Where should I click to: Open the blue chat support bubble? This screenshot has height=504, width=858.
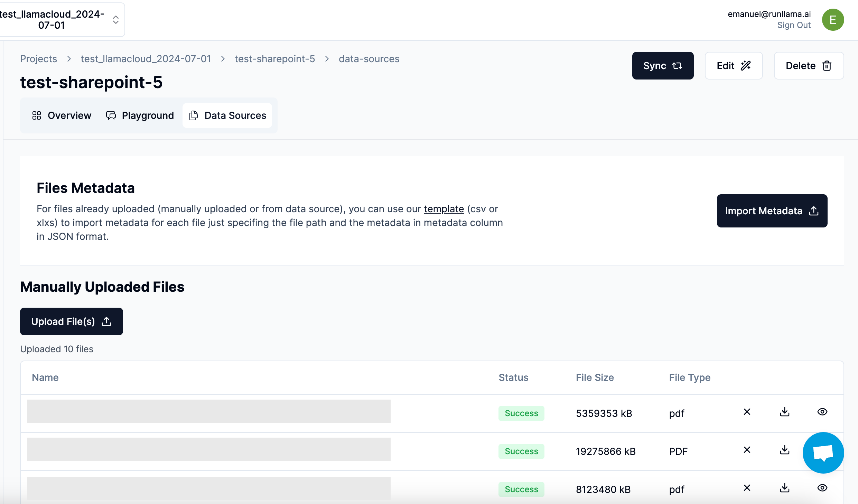pyautogui.click(x=823, y=452)
